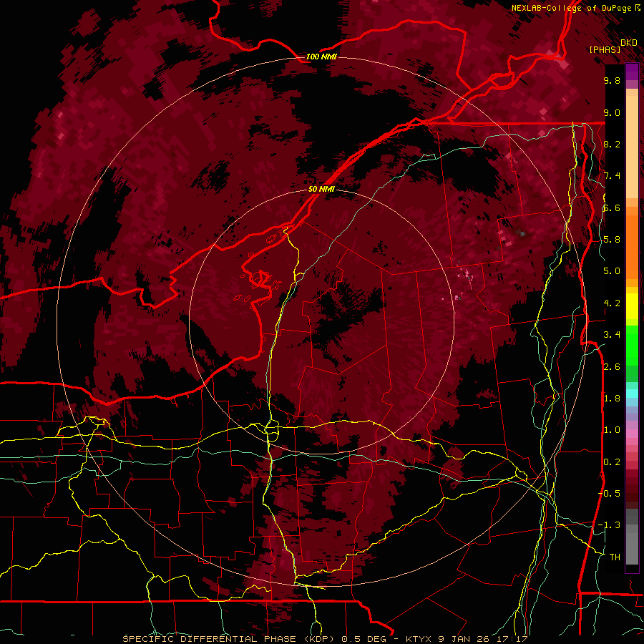644x644 pixels.
Task: Click the "50 NMI" range ring label
Action: [321, 190]
